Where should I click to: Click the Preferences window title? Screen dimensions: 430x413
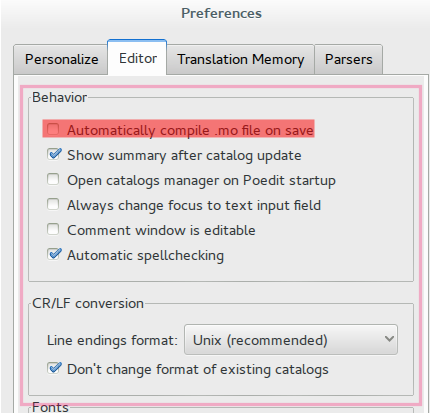coord(221,14)
